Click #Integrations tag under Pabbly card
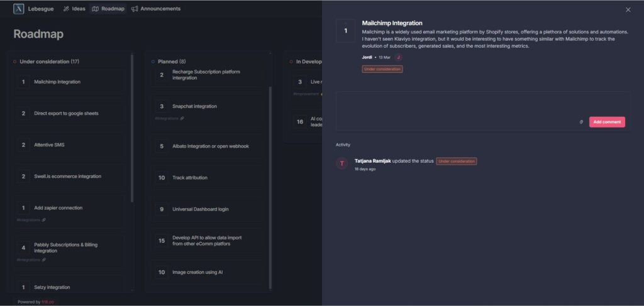Screen dimensions: 644x306 [31, 260]
